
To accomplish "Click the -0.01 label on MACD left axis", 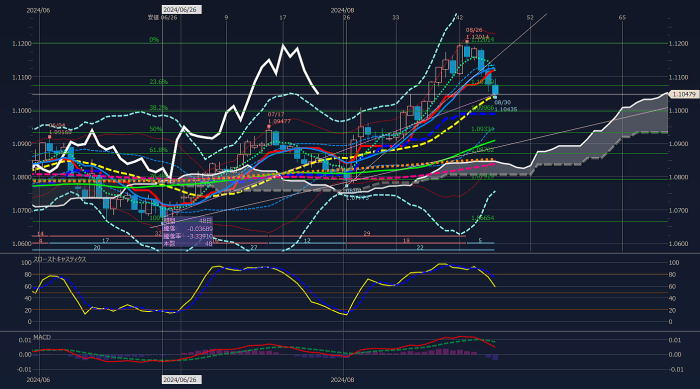I will tap(24, 369).
